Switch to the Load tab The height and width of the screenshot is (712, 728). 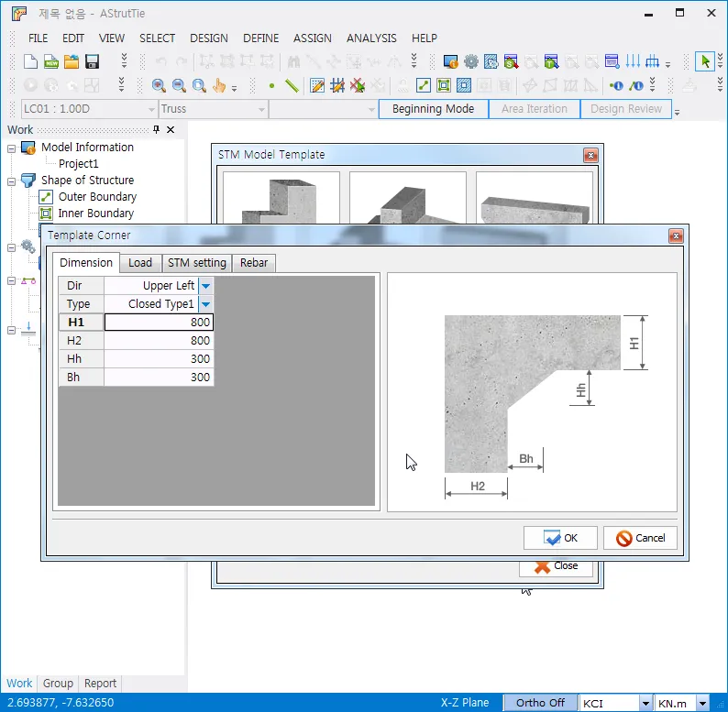140,263
